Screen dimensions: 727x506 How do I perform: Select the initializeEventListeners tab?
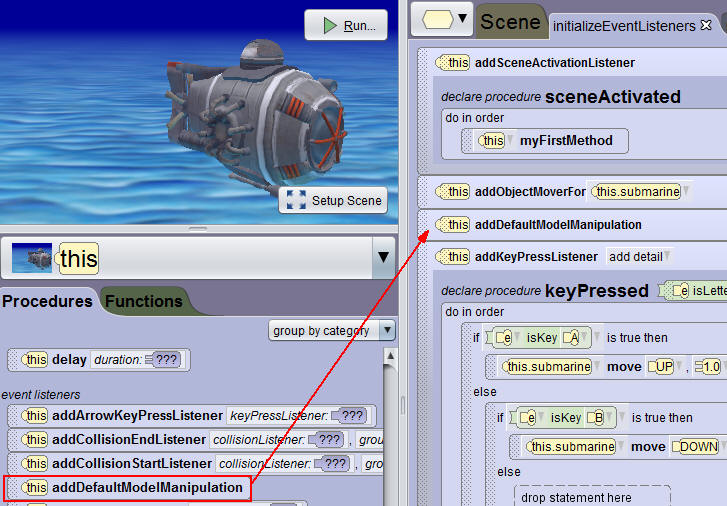pos(624,26)
